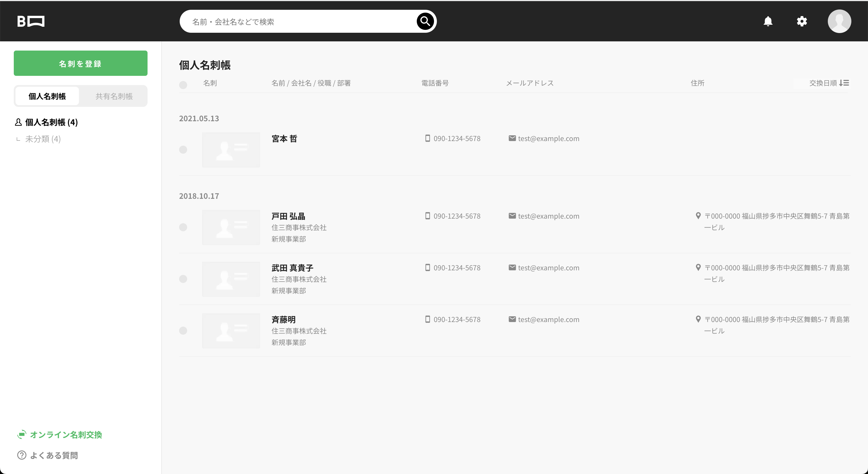Select the checkbox for 宮本 哲's card
868x474 pixels.
183,150
